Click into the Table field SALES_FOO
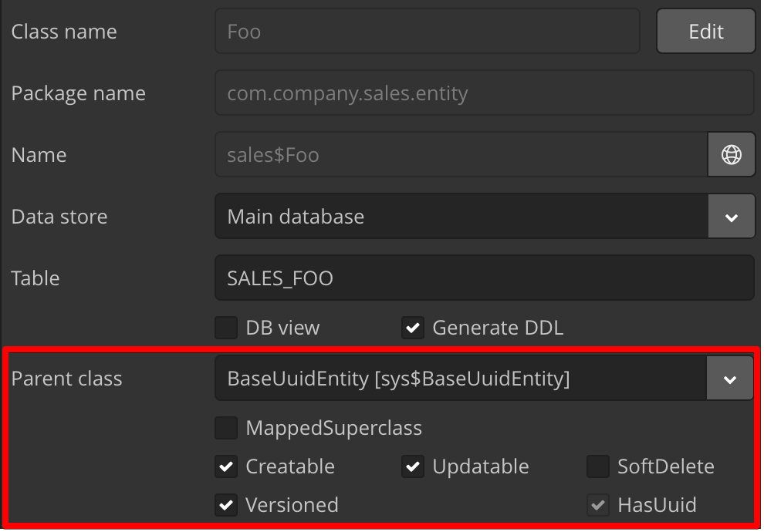 (485, 278)
